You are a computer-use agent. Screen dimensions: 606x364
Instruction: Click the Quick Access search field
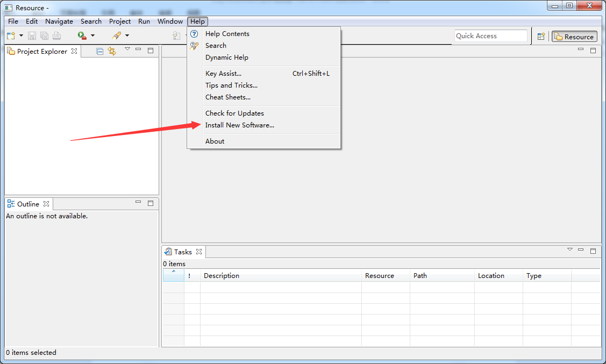(490, 36)
